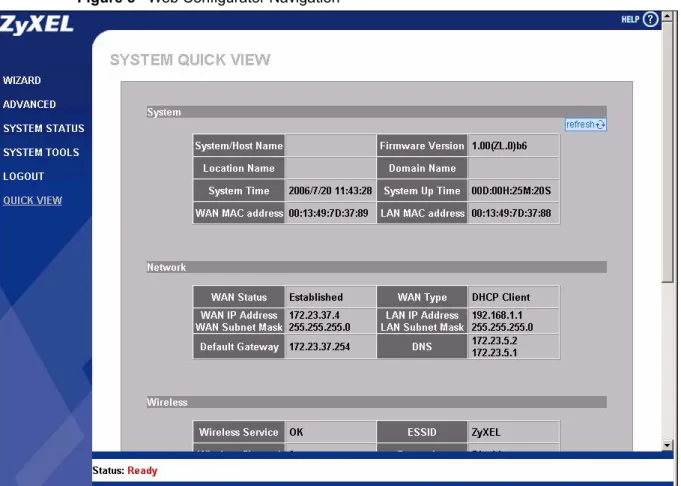Click Wireless Service value OK

296,432
